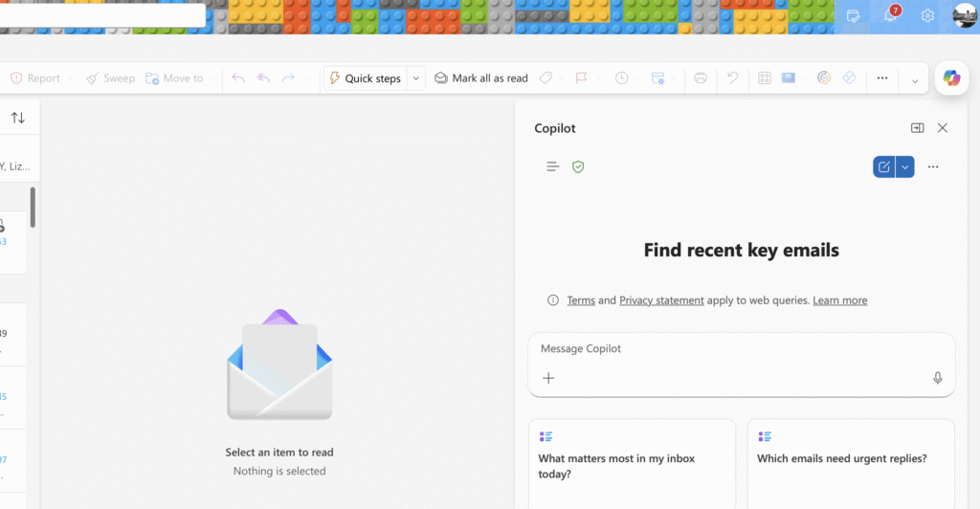Open Outlook settings gear
980x509 pixels.
coord(927,16)
